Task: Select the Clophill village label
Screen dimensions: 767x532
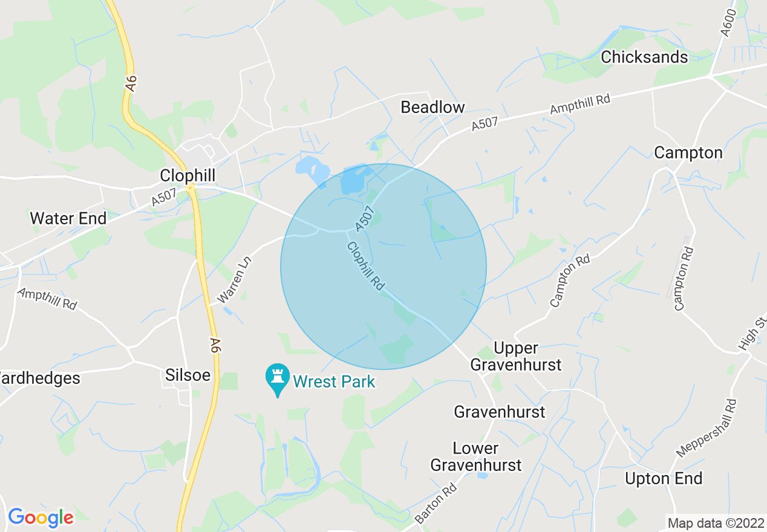Action: point(188,175)
